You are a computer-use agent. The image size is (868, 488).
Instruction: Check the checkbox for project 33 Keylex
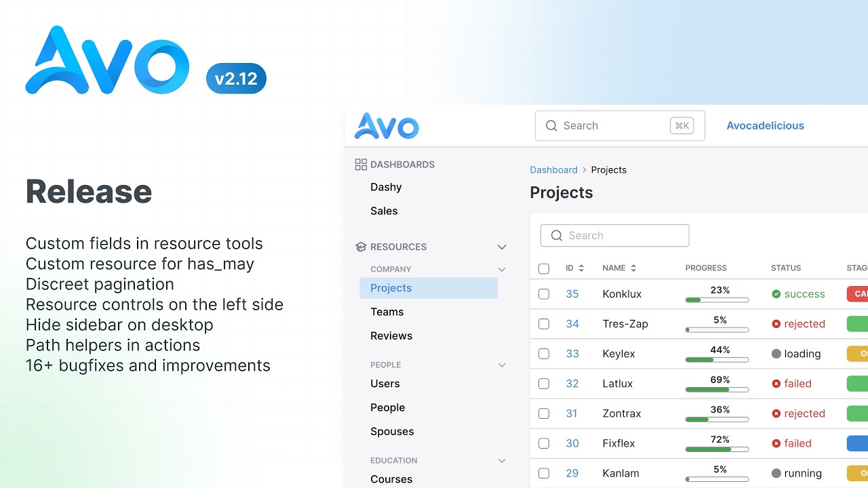[x=544, y=354]
